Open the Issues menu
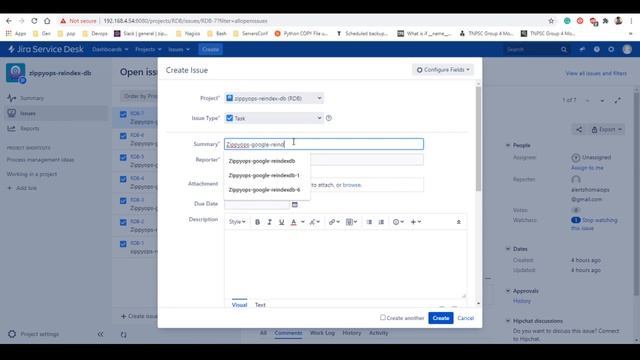 point(179,49)
